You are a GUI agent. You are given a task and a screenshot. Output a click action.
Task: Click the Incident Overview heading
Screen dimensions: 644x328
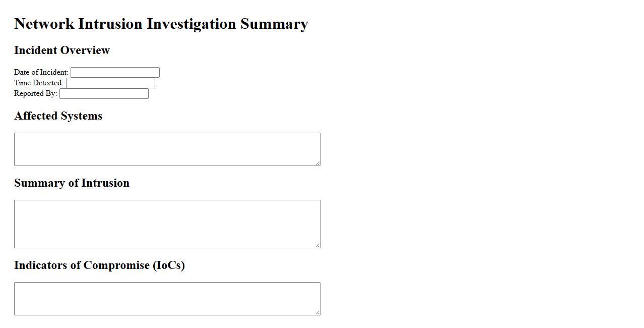pyautogui.click(x=62, y=50)
